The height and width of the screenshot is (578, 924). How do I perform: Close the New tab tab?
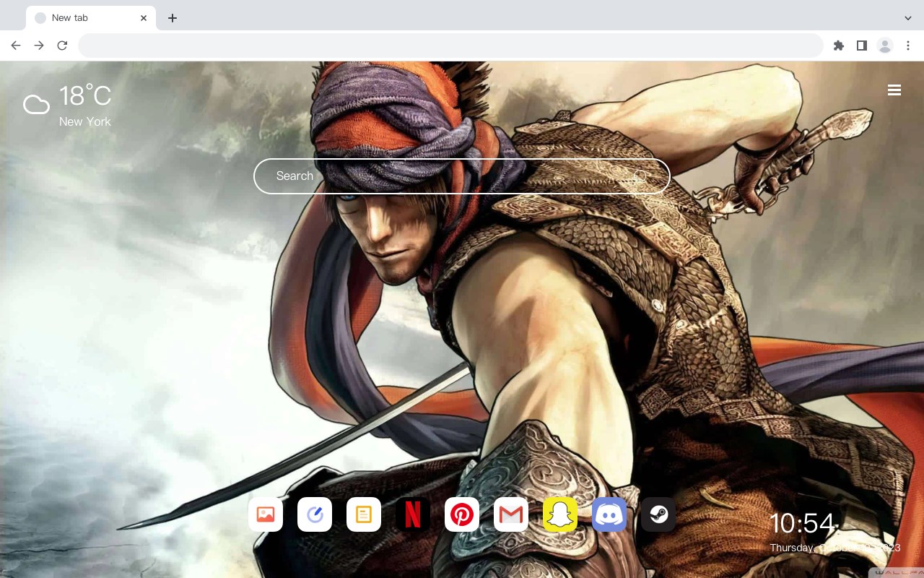144,18
